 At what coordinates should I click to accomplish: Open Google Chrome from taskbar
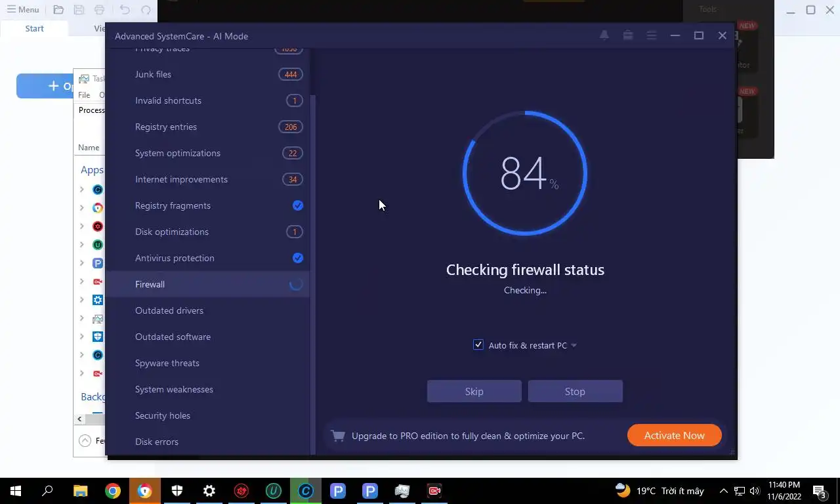pyautogui.click(x=113, y=491)
